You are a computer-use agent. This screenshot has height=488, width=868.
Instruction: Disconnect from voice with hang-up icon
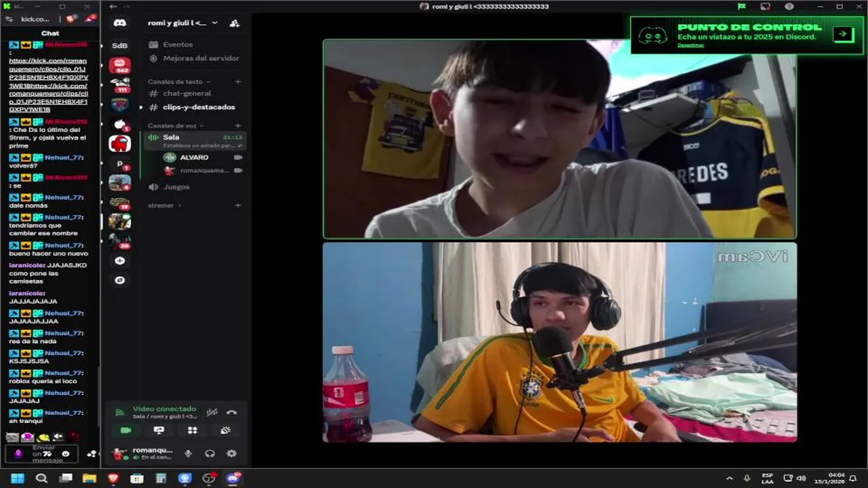click(x=231, y=412)
